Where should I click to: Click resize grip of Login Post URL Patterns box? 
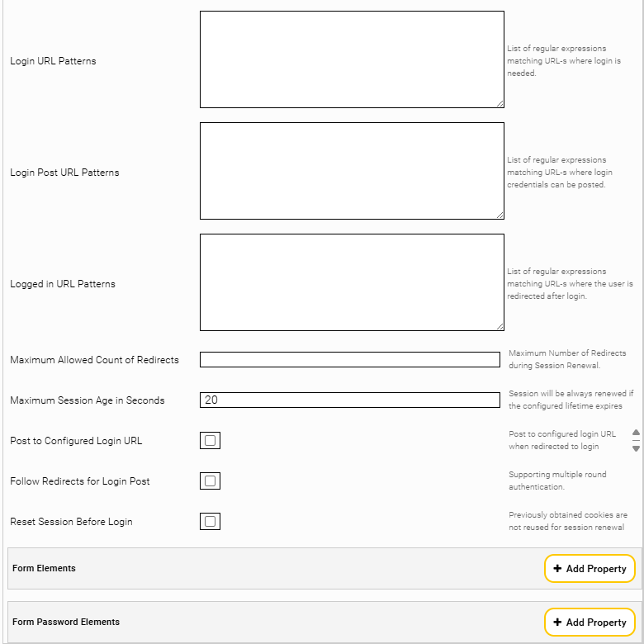(x=500, y=215)
